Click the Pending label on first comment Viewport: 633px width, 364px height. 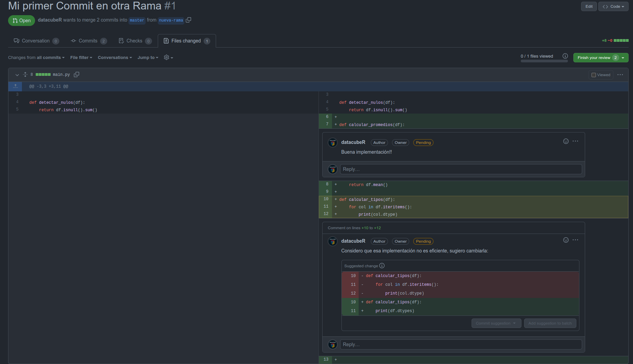point(423,143)
